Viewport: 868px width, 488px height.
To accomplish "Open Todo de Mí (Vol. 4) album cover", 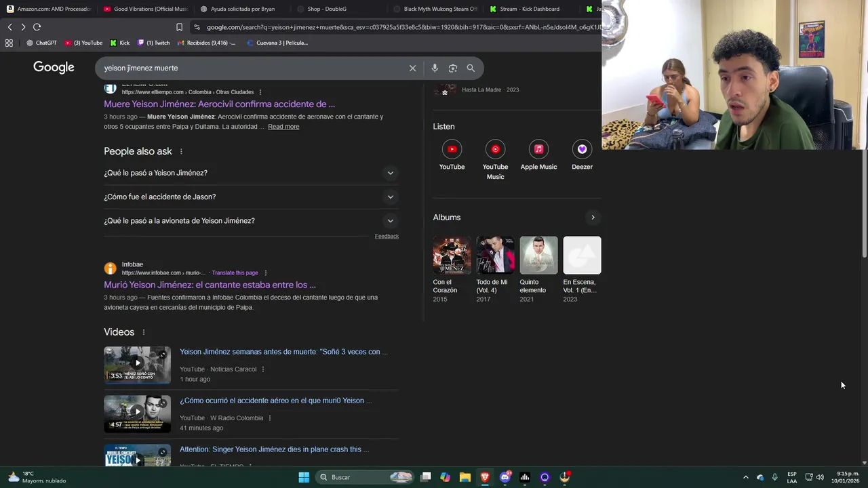I will pos(495,256).
